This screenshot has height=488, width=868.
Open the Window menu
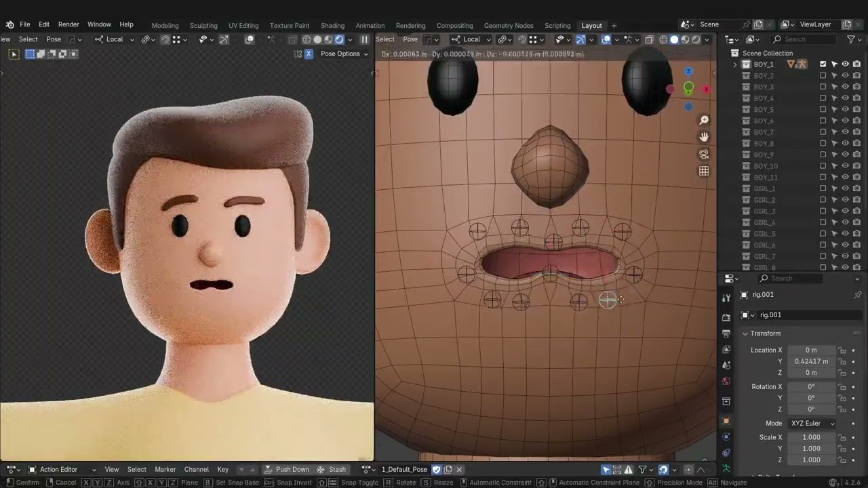[x=99, y=24]
